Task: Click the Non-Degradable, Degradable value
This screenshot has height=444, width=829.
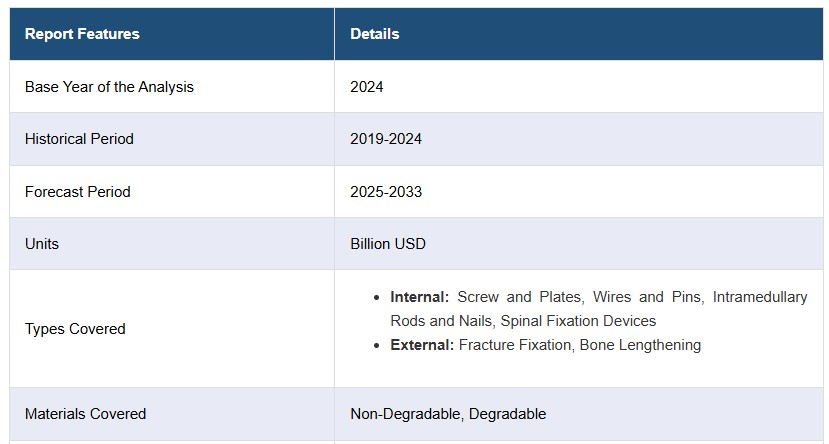Action: coord(448,414)
